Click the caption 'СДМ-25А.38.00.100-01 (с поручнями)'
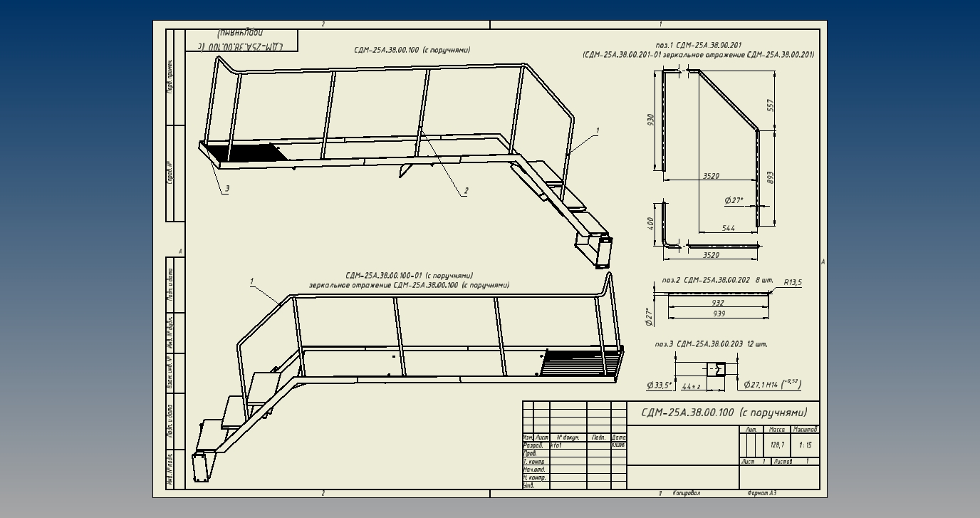This screenshot has height=518, width=980. [409, 275]
